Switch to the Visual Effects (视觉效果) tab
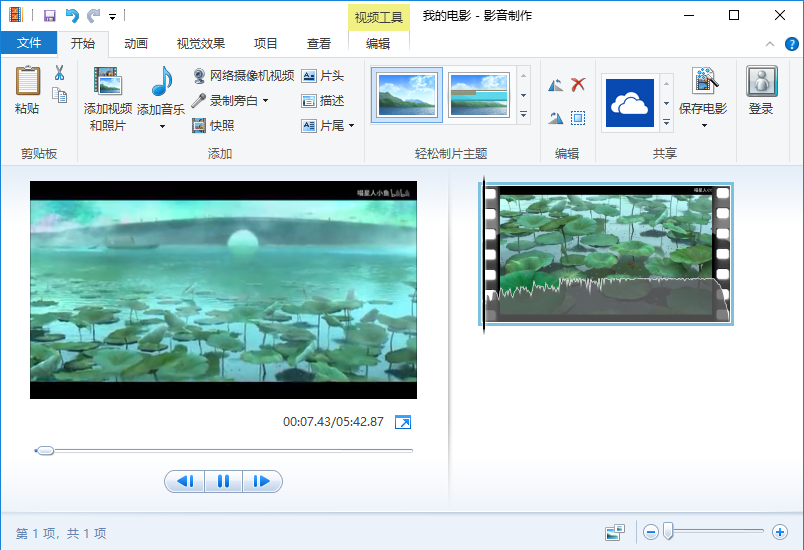The width and height of the screenshot is (804, 550). [x=200, y=44]
